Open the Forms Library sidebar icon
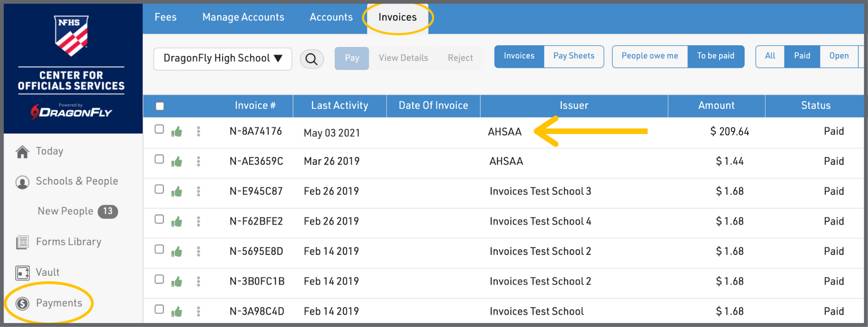 click(x=22, y=242)
